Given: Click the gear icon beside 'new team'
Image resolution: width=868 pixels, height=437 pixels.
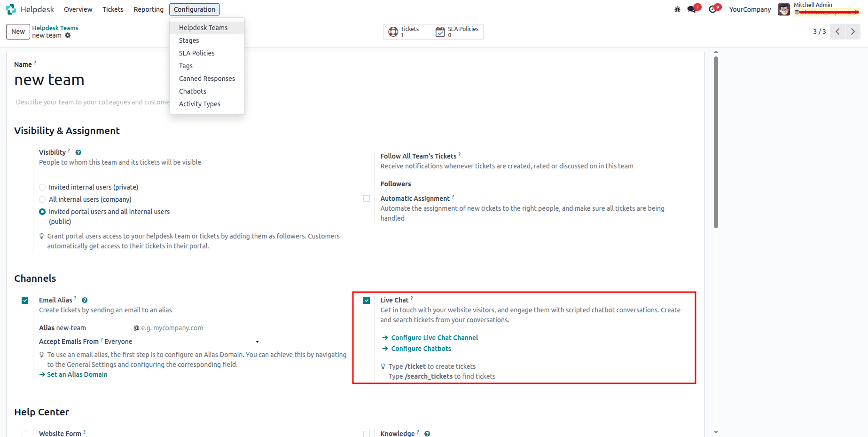Looking at the screenshot, I should [68, 35].
